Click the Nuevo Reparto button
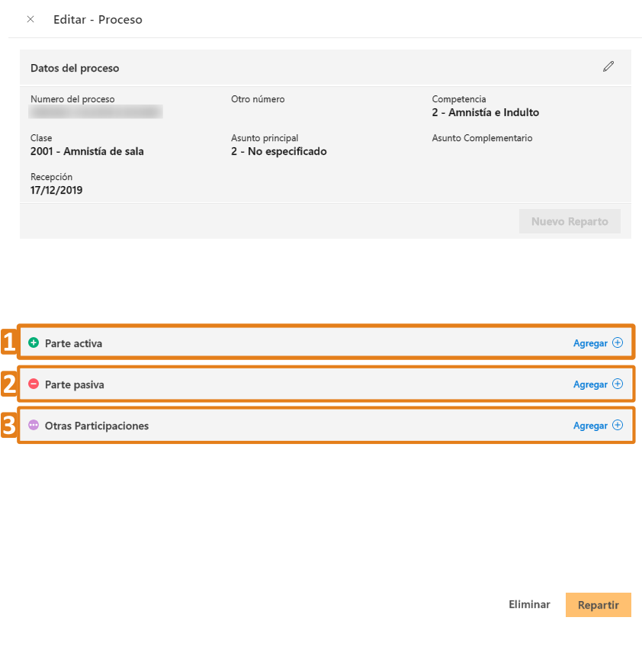The width and height of the screenshot is (642, 672). (570, 221)
